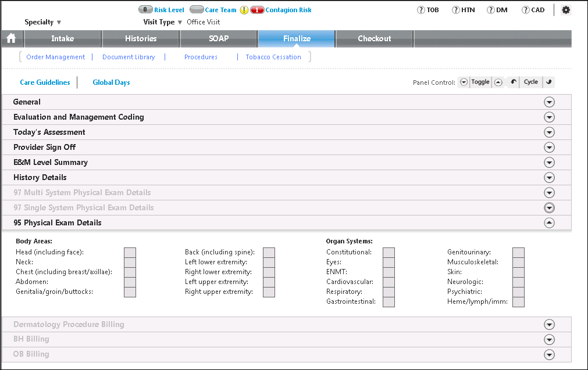Screen dimensions: 588x370
Task: Click the red Contagion Risk badge
Action: pos(257,10)
